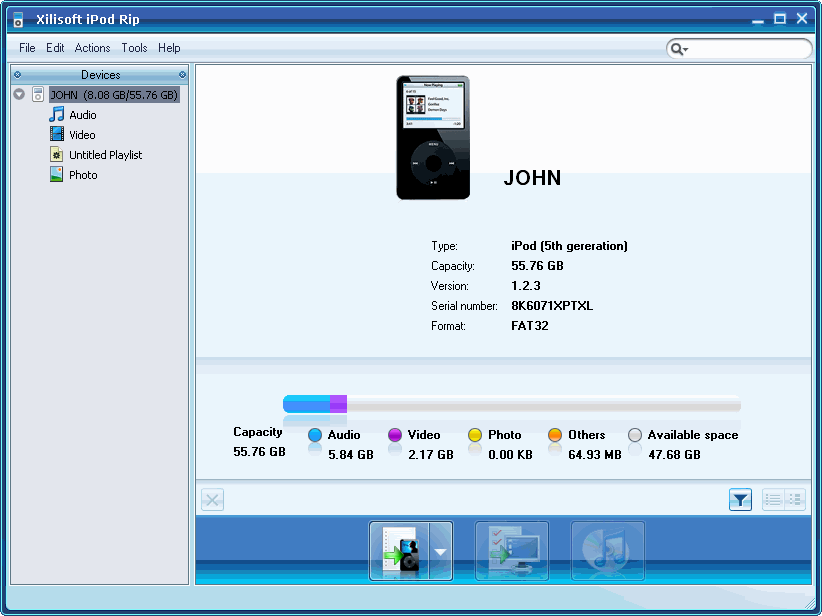Open the File menu
This screenshot has height=616, width=822.
(x=27, y=48)
